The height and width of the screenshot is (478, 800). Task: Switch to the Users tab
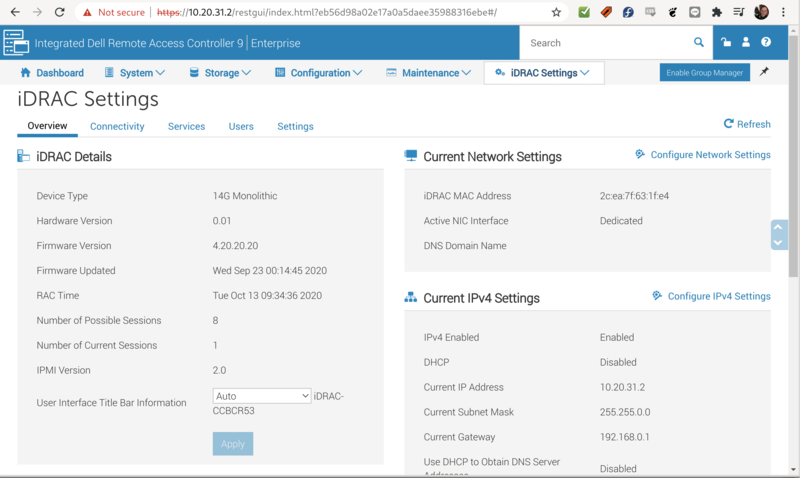point(241,127)
